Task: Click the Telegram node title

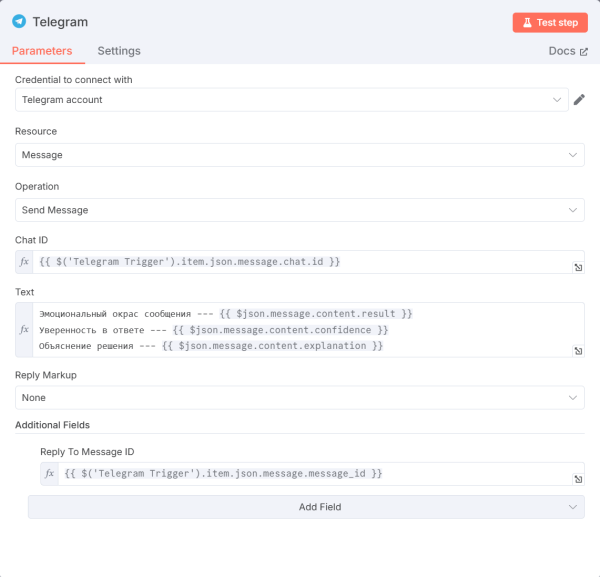Action: point(60,22)
